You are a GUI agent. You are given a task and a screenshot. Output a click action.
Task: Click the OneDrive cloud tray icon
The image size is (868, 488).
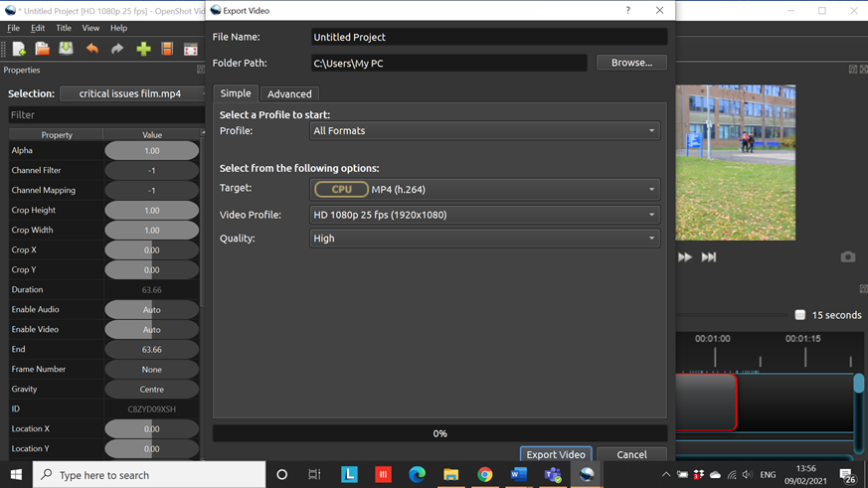(715, 475)
